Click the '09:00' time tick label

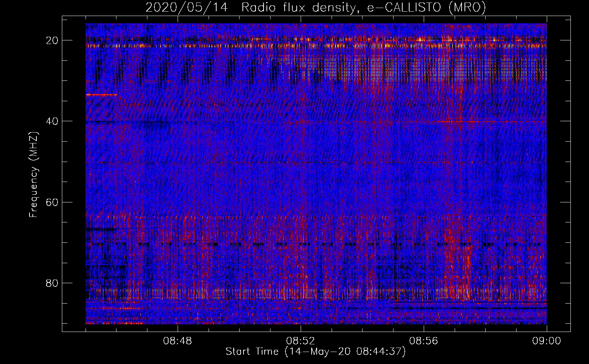pyautogui.click(x=547, y=341)
